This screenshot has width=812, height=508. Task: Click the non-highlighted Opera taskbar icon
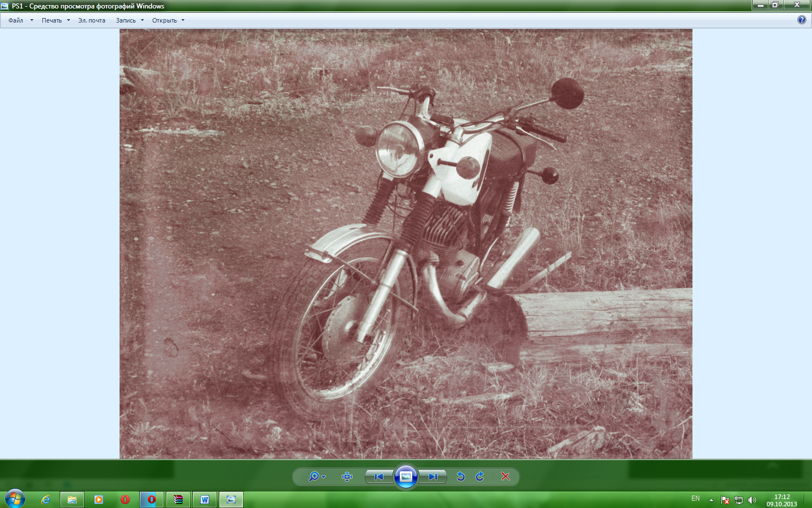click(x=125, y=500)
